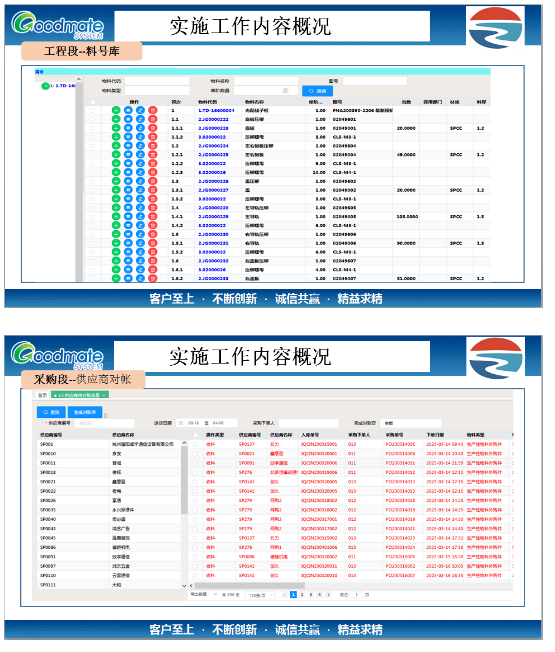Go to page 2 in pagination
Viewport: 555px width, 652px height.
coord(302,595)
